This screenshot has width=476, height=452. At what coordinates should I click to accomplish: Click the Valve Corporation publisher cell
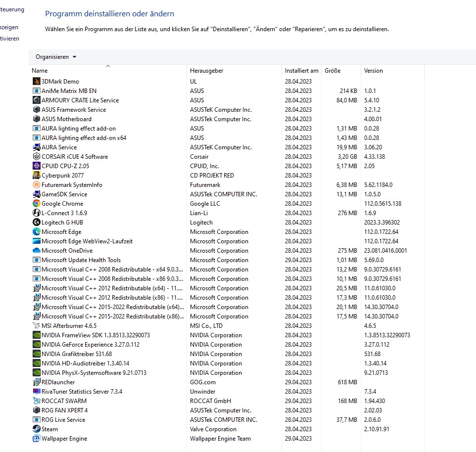(213, 429)
